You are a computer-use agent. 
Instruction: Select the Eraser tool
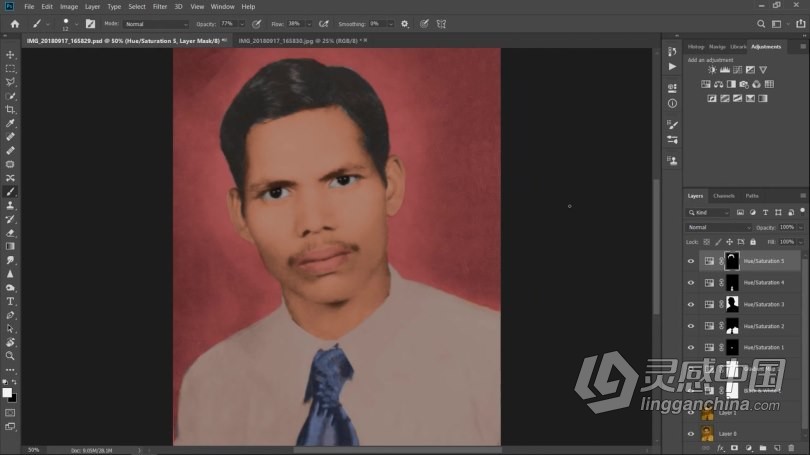tap(10, 233)
